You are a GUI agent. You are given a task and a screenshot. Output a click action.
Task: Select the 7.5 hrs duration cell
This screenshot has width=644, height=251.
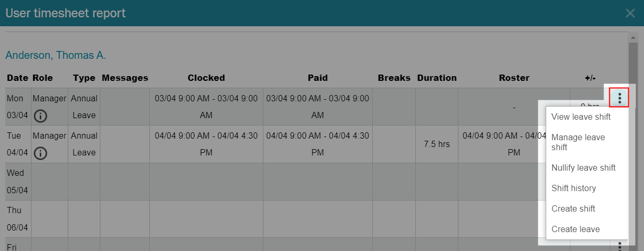(x=437, y=144)
